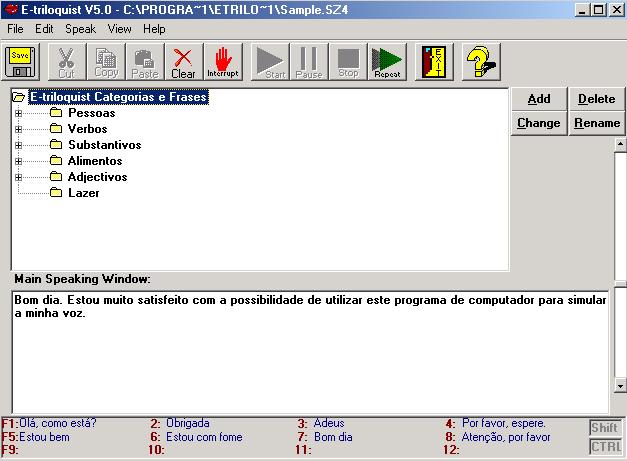Click the Pessoas folder icon
The image size is (627, 461).
point(56,112)
